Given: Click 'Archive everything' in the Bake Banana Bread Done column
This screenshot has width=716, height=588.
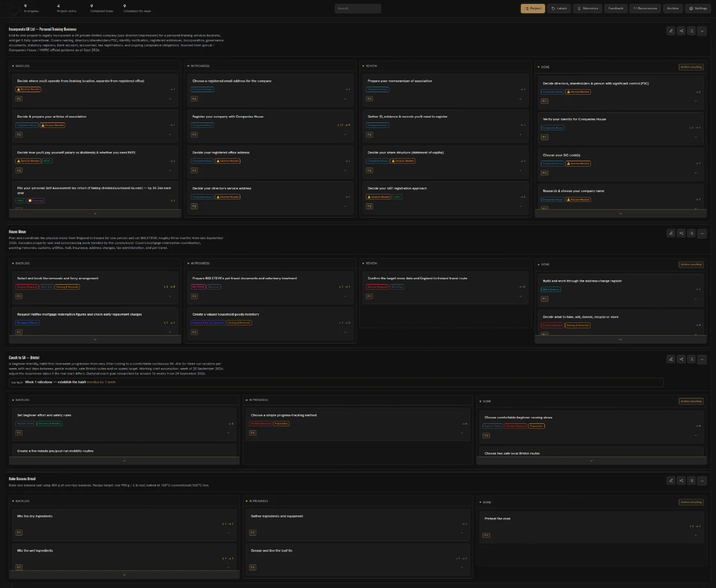Looking at the screenshot, I should point(691,502).
